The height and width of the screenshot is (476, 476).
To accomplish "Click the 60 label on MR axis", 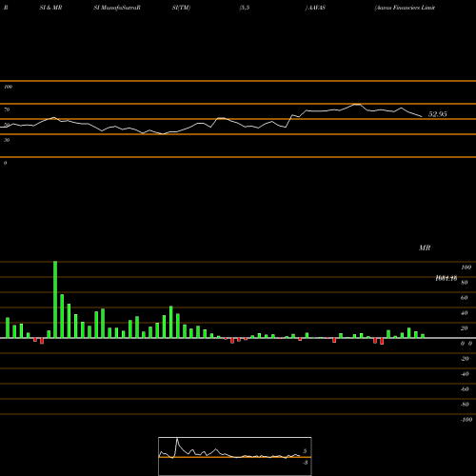I will coord(465,298).
